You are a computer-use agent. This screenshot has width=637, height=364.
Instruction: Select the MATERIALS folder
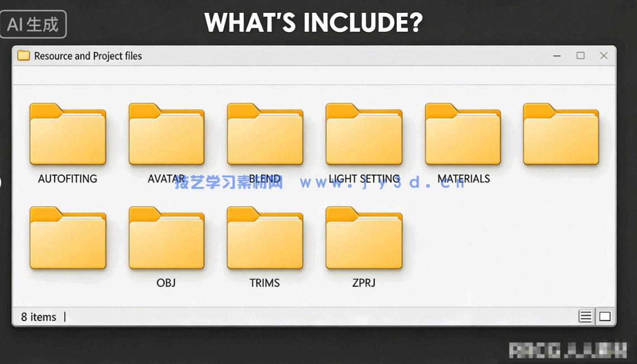(463, 135)
